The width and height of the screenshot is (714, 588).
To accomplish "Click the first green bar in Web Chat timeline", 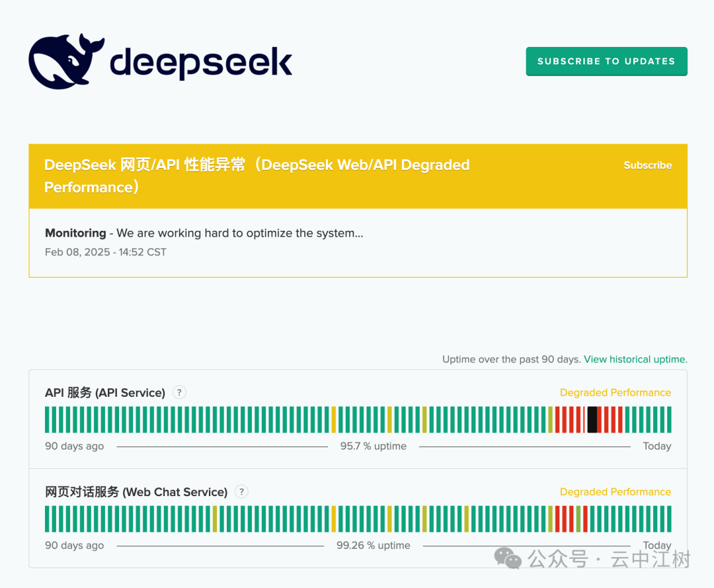I will point(48,519).
